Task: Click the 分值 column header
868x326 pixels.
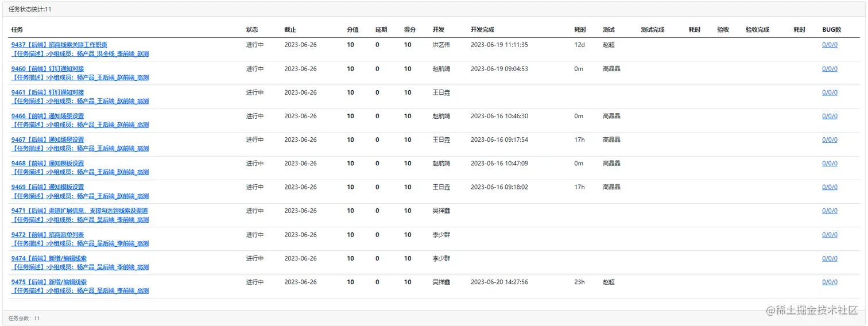Action: tap(352, 30)
